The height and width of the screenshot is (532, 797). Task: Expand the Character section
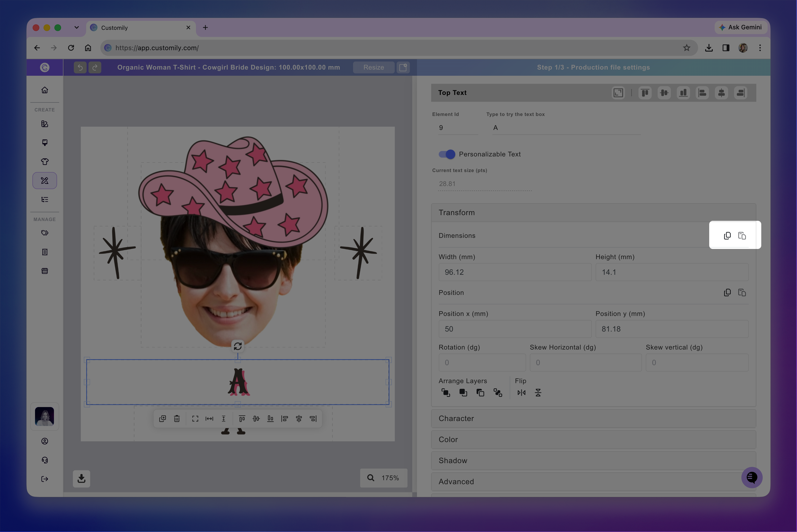pyautogui.click(x=593, y=418)
